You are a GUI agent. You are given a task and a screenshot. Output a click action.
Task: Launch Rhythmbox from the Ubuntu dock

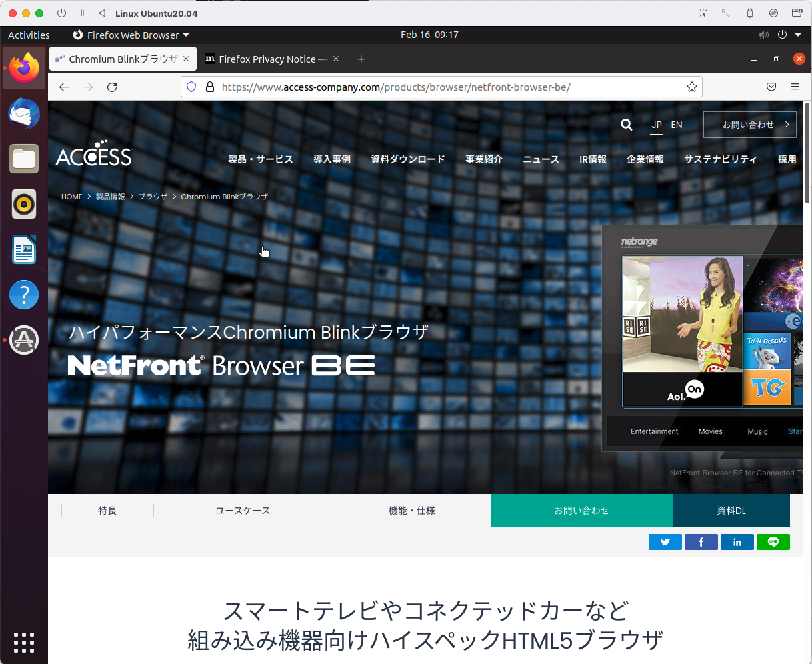(x=24, y=204)
